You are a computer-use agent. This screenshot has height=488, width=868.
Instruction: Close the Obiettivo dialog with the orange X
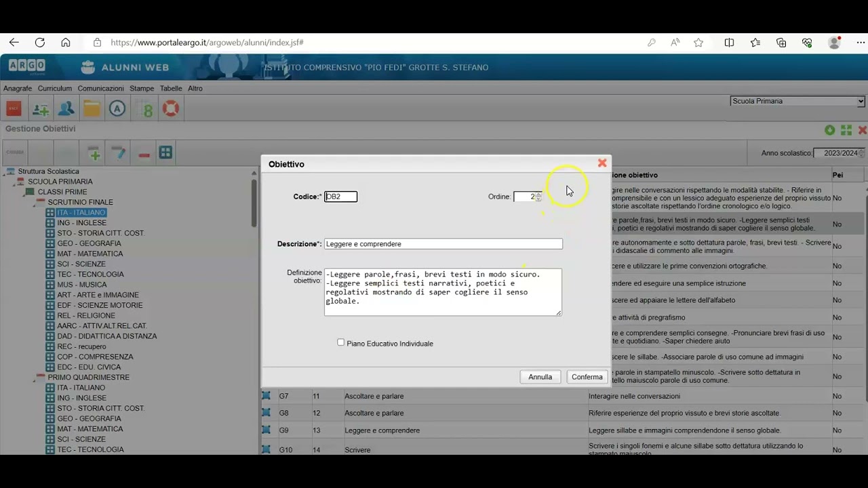pyautogui.click(x=601, y=163)
